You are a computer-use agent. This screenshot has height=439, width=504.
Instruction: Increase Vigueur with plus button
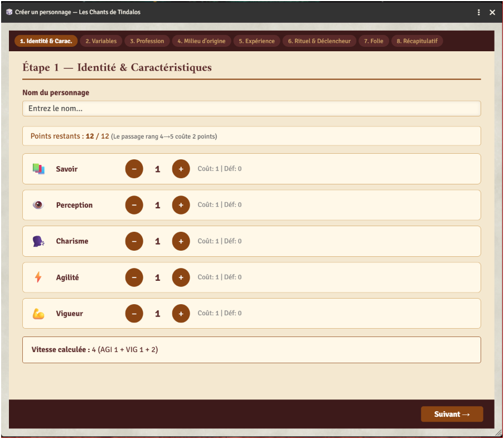coord(181,314)
